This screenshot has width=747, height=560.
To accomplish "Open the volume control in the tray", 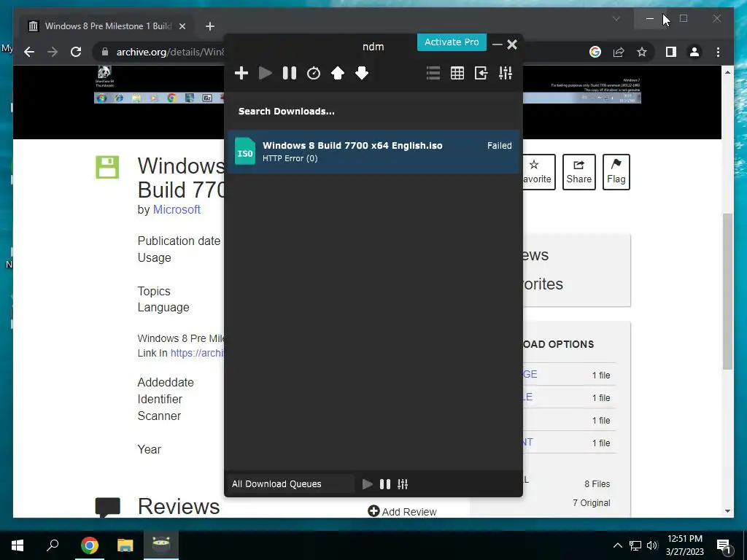I will tap(652, 545).
